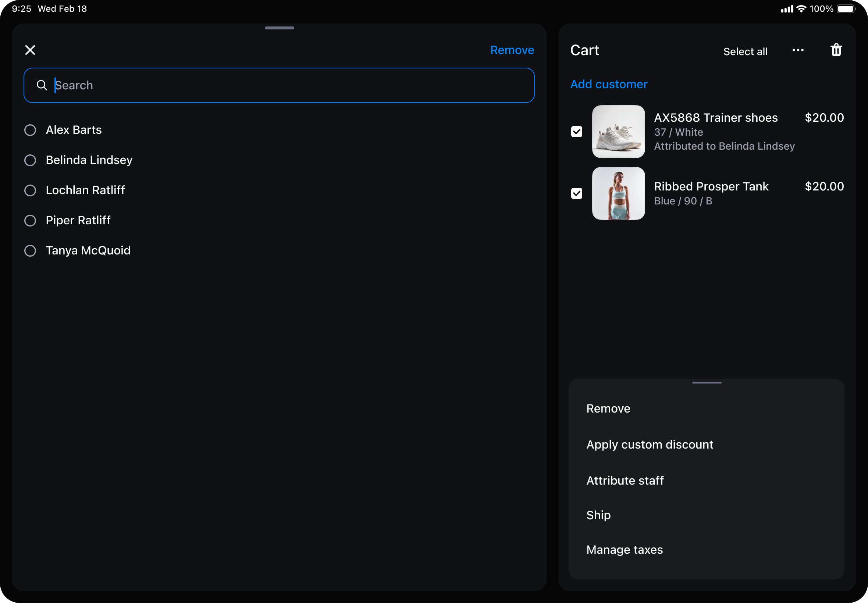Open the Trainer shoes product thumbnail
This screenshot has height=603, width=868.
618,132
